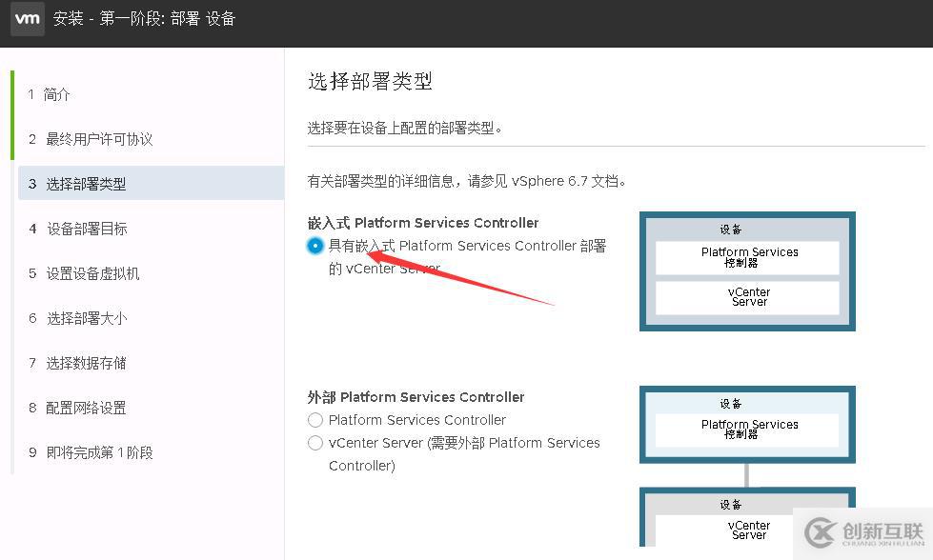Go to step 9 即将完成第 1 阶段
The image size is (933, 560).
click(99, 452)
